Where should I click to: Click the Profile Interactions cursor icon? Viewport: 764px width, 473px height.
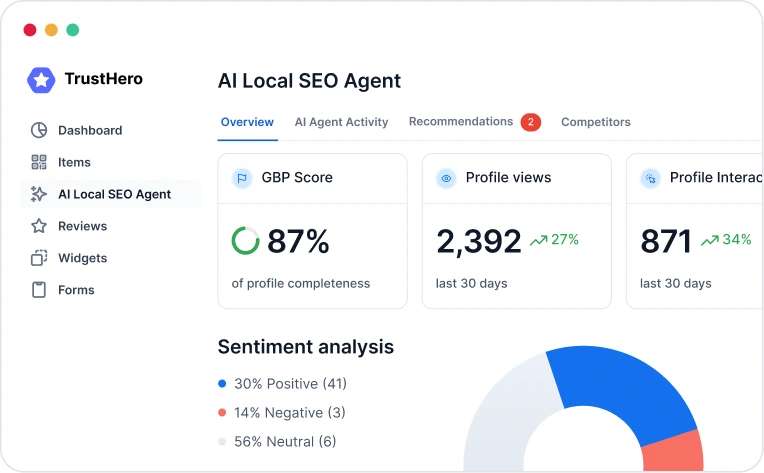[x=650, y=178]
